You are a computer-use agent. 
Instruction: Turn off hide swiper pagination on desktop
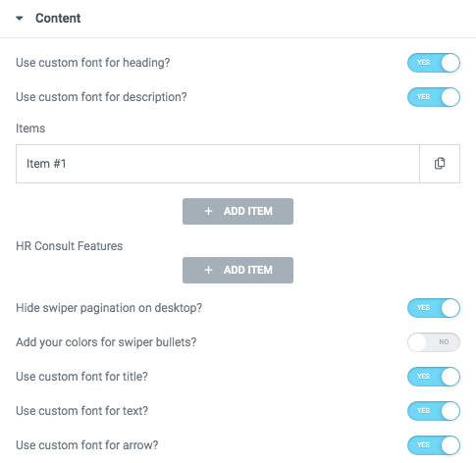pyautogui.click(x=434, y=308)
